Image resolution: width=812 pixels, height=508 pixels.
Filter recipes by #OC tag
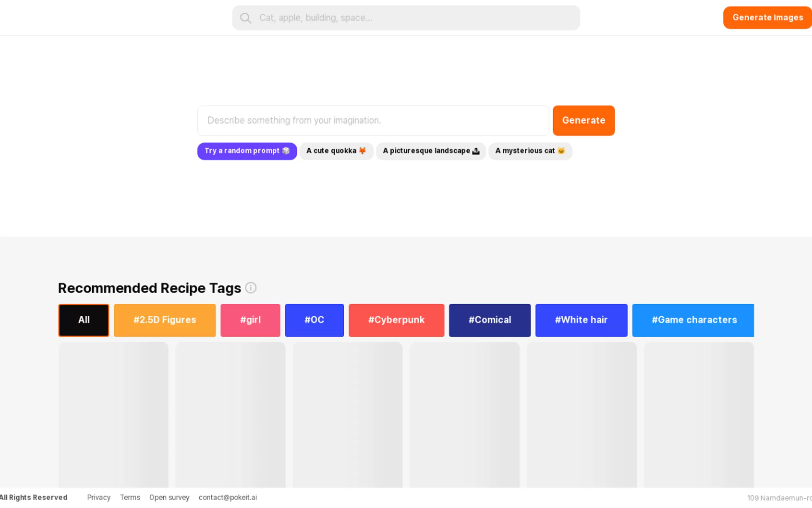pos(314,320)
